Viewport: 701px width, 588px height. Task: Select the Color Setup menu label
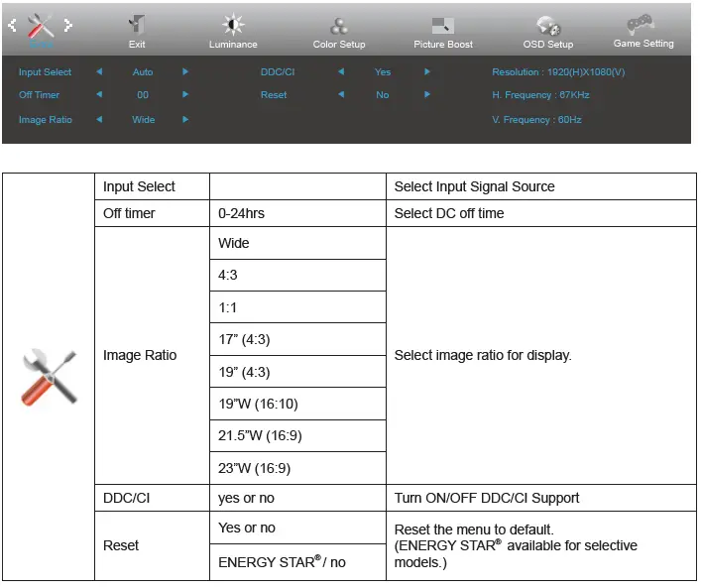[x=339, y=45]
